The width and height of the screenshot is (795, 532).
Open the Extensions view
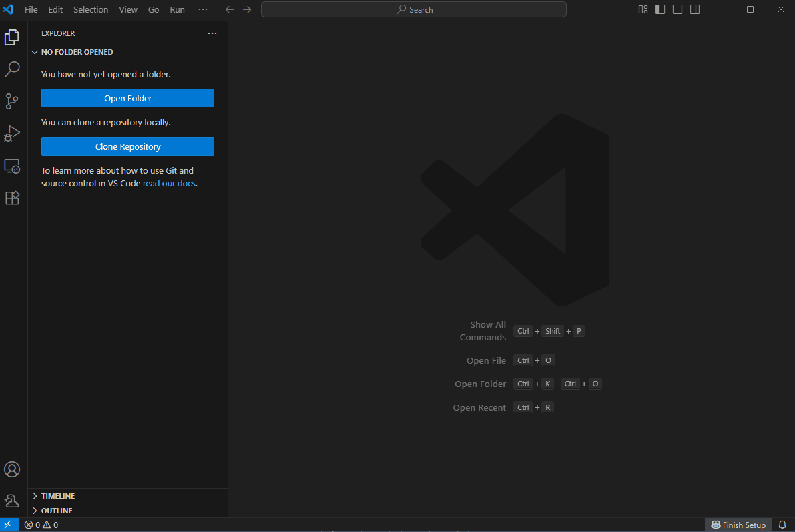pyautogui.click(x=12, y=198)
